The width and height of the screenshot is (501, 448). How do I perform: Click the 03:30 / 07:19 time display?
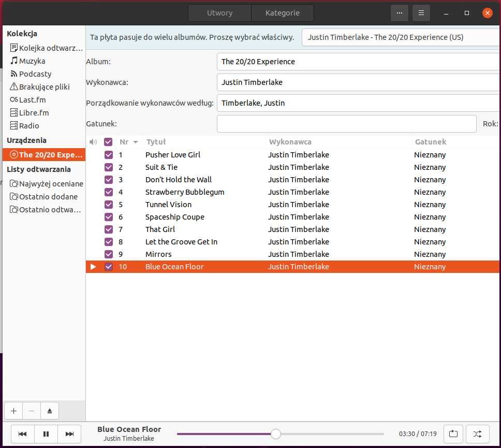click(x=418, y=434)
